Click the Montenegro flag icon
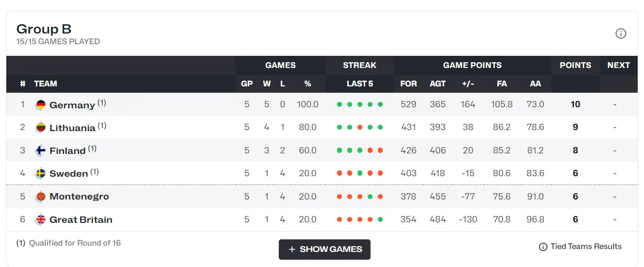 pyautogui.click(x=41, y=197)
